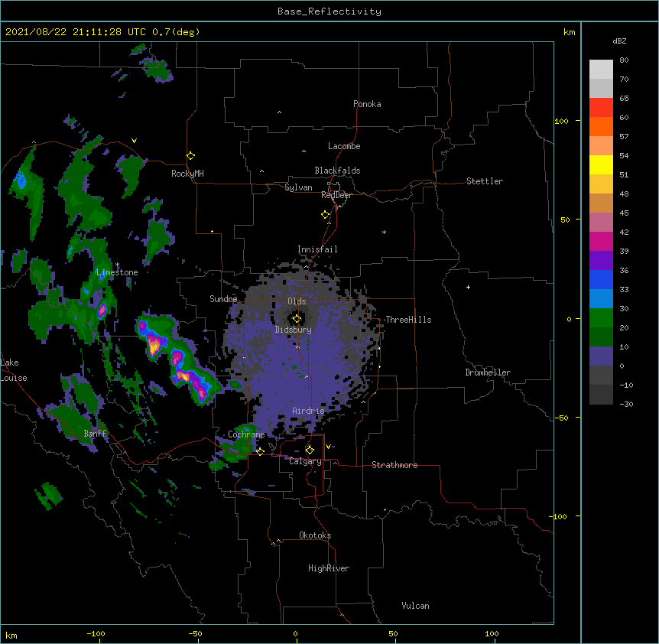
Task: Click the Drumheller label
Action: [488, 372]
